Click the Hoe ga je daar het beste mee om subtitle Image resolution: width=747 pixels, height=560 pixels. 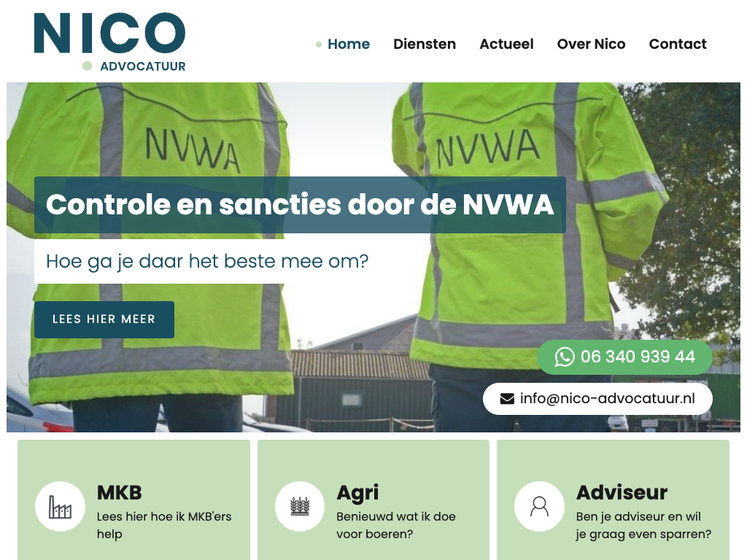[x=207, y=262]
